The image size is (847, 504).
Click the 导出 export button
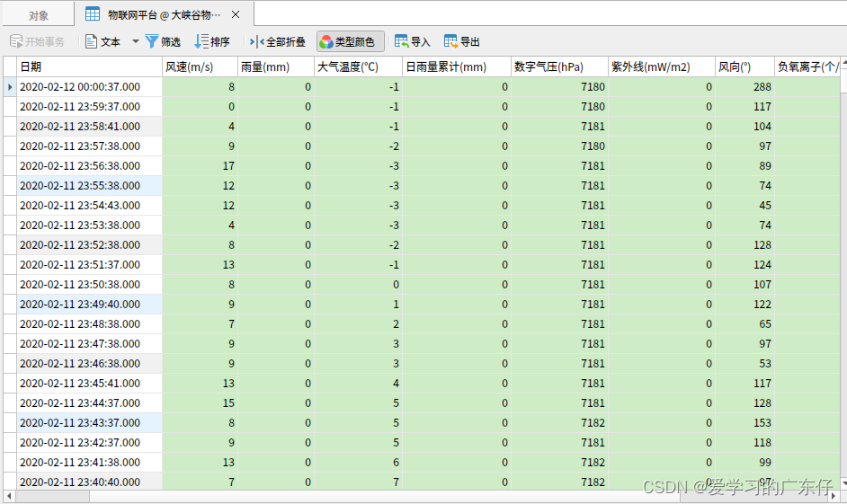click(462, 41)
